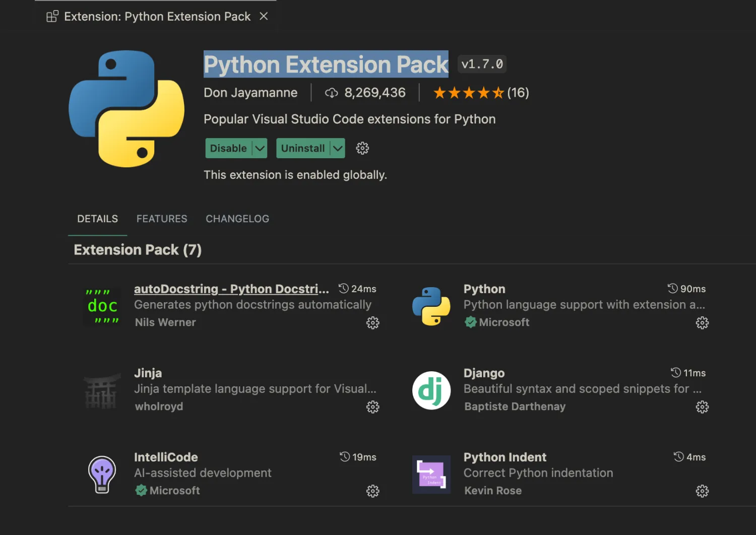The height and width of the screenshot is (535, 756).
Task: Close the Python Extension Pack editor tab
Action: (264, 17)
